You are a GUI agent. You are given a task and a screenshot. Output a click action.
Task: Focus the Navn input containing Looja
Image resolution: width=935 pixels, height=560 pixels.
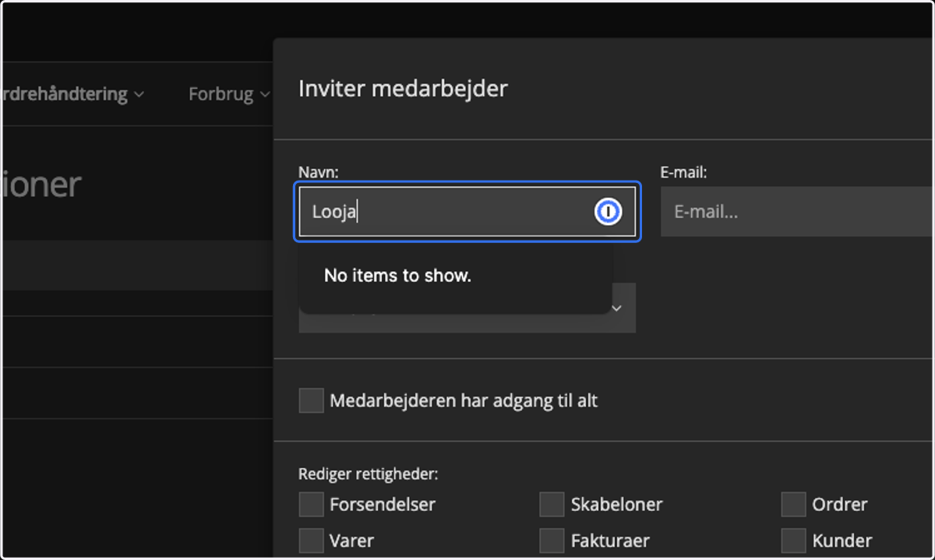coord(467,211)
